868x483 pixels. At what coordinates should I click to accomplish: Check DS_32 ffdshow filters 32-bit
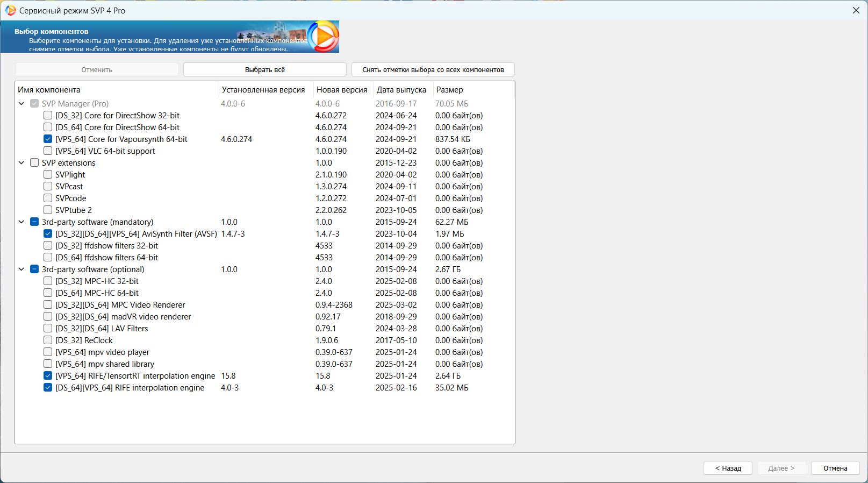48,245
